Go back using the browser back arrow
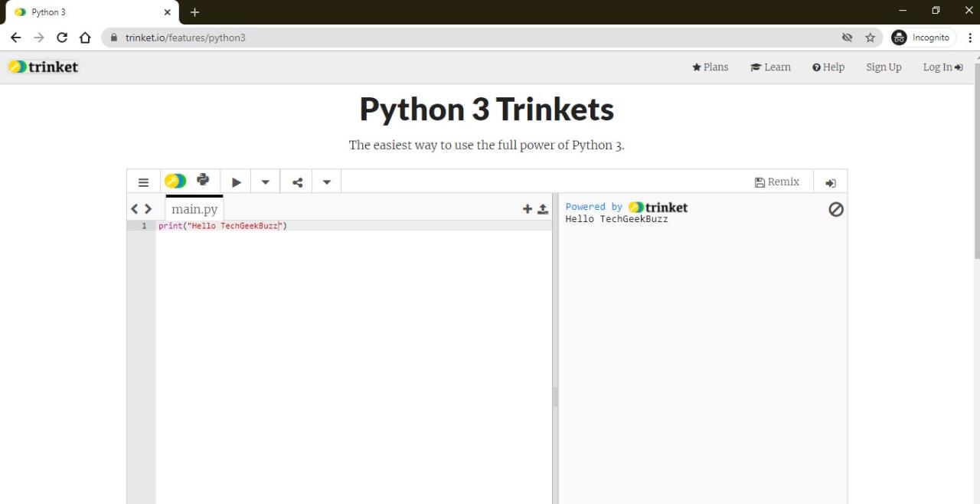 (15, 37)
